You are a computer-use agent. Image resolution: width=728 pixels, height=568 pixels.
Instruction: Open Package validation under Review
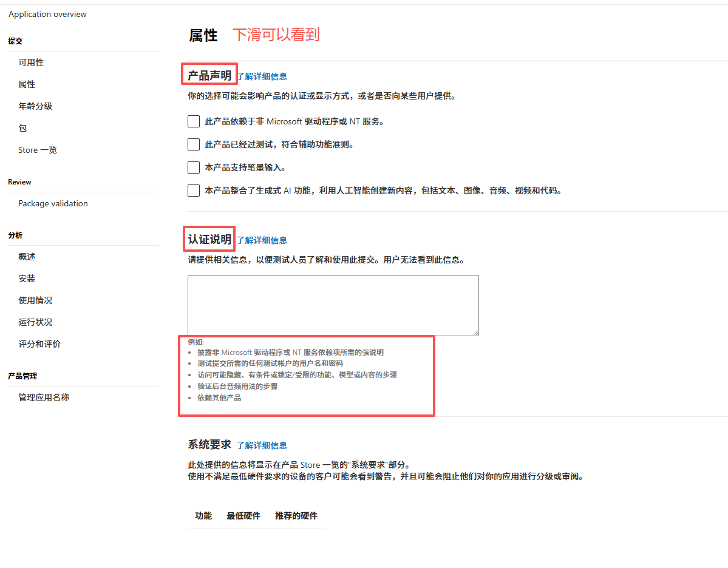click(x=53, y=203)
